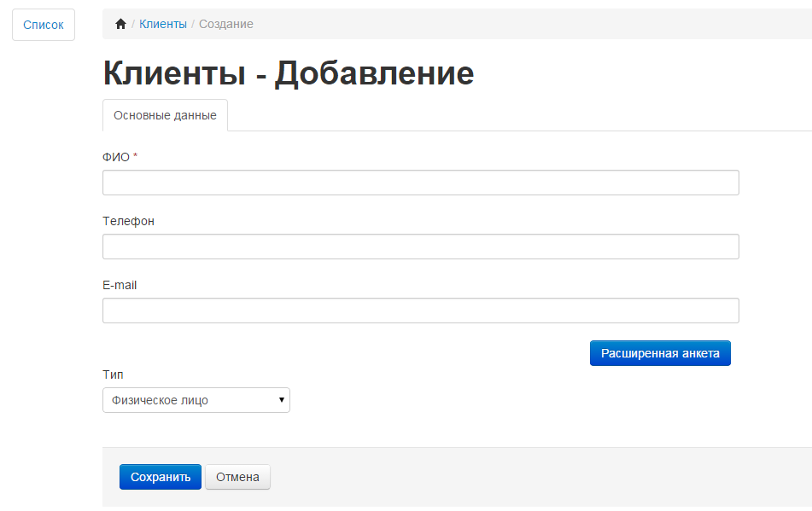Click the slash separator before Создание
The width and height of the screenshot is (812, 511).
[193, 24]
